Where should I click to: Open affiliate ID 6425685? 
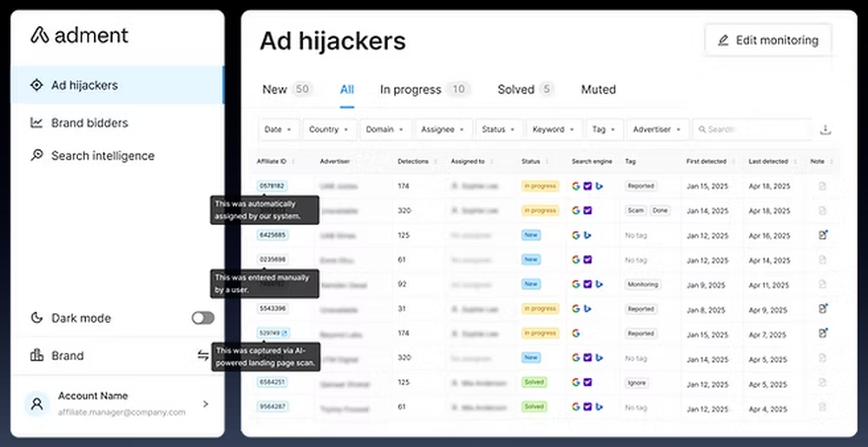tap(273, 235)
